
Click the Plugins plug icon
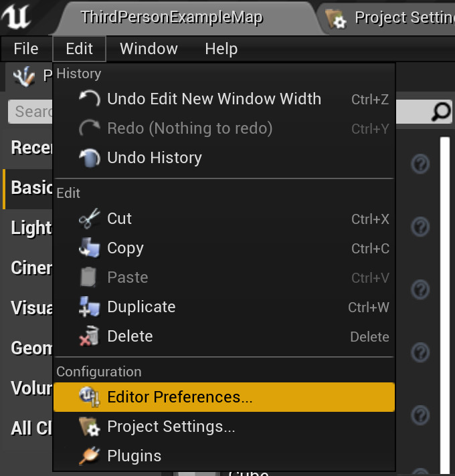tap(89, 456)
